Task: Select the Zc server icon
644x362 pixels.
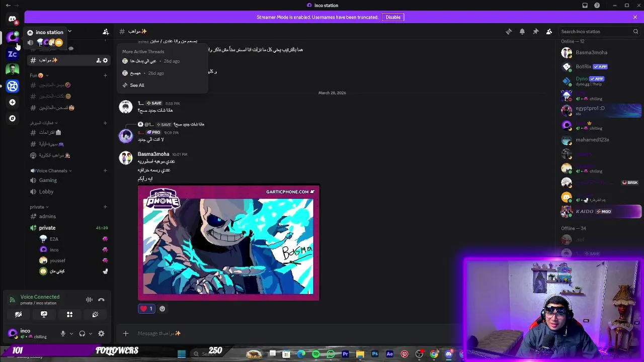Action: [x=12, y=54]
